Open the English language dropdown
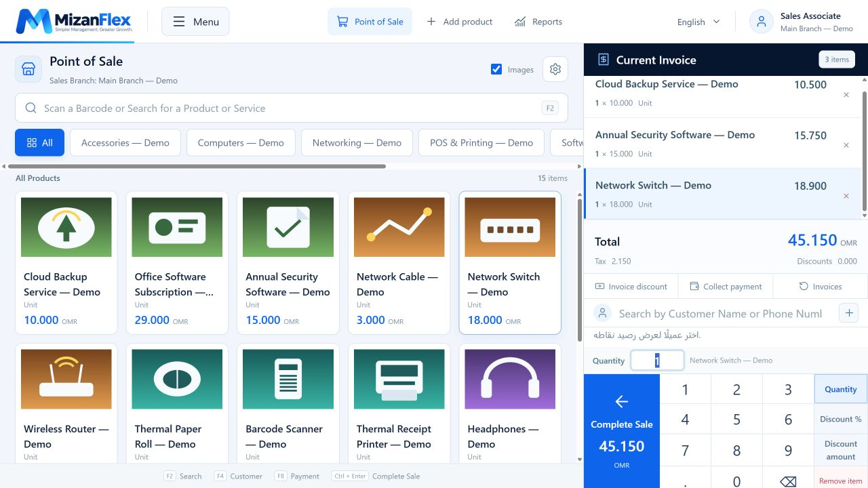Image resolution: width=868 pixels, height=488 pixels. click(698, 22)
